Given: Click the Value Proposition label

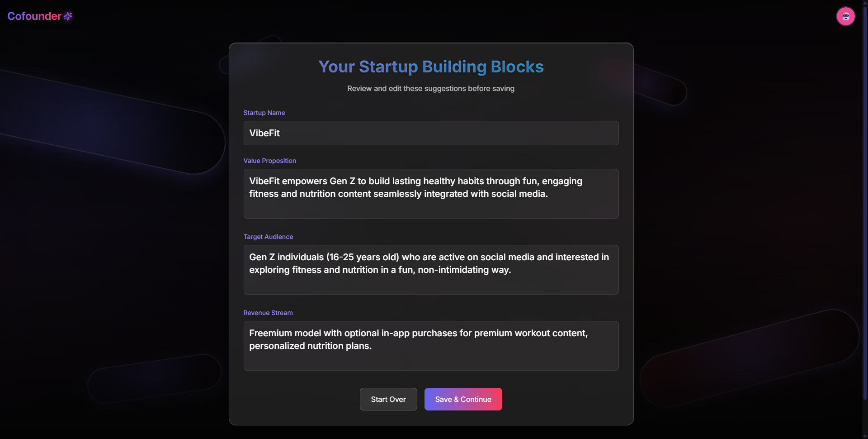Looking at the screenshot, I should click(x=269, y=160).
